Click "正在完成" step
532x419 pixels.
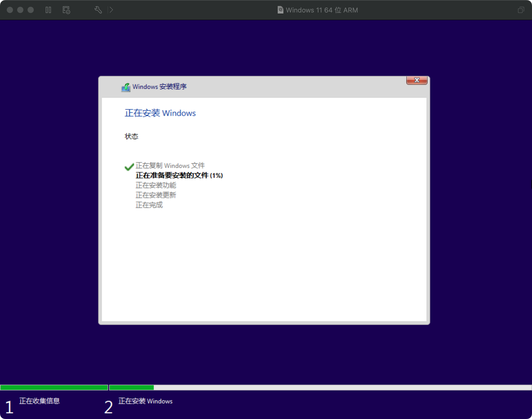[x=149, y=205]
